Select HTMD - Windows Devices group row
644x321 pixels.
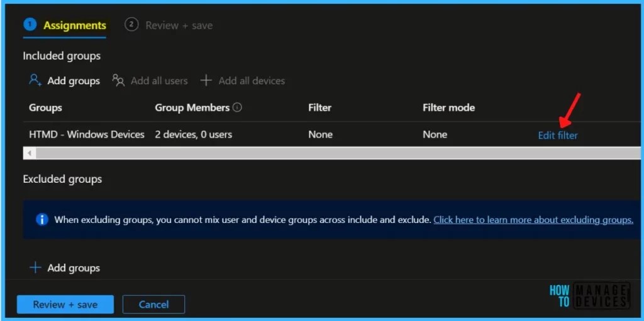tap(332, 134)
